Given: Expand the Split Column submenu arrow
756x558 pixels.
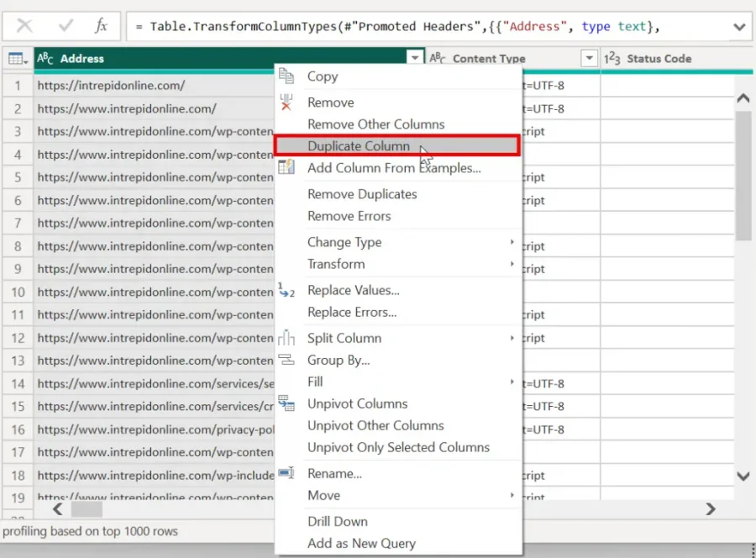Looking at the screenshot, I should (x=512, y=338).
